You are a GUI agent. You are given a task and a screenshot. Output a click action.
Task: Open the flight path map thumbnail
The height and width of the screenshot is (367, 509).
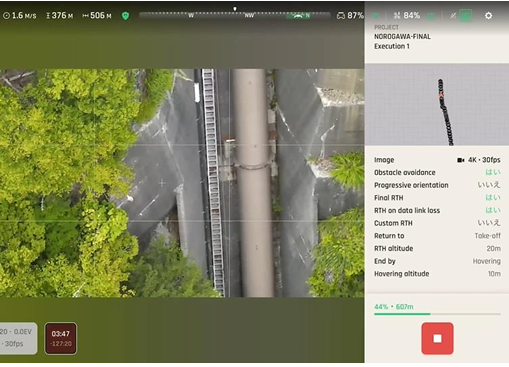(437, 104)
